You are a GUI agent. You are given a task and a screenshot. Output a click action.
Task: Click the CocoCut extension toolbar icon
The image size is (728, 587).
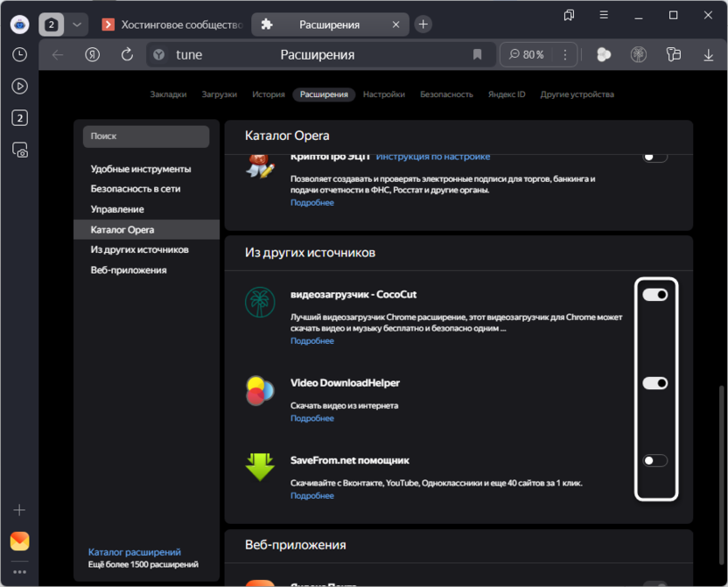639,55
